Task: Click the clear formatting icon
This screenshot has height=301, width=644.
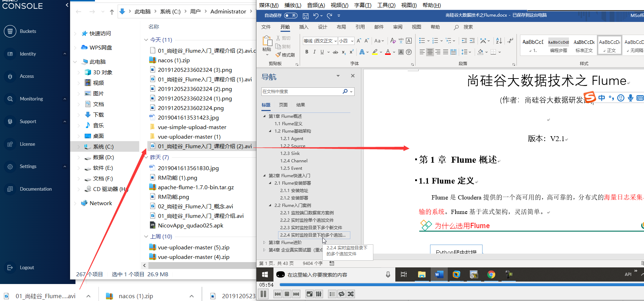Action: (x=393, y=41)
